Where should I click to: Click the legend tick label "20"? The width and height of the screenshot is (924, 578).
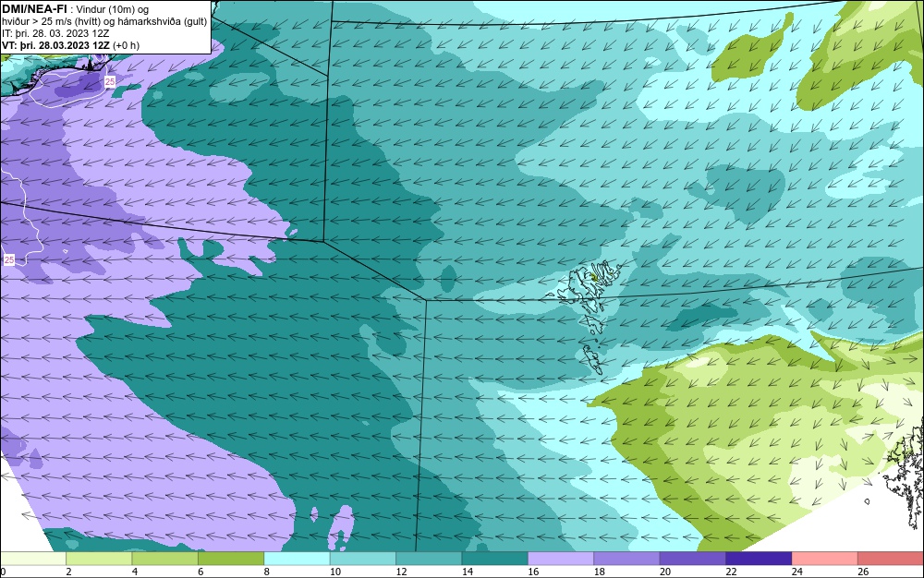pyautogui.click(x=665, y=572)
